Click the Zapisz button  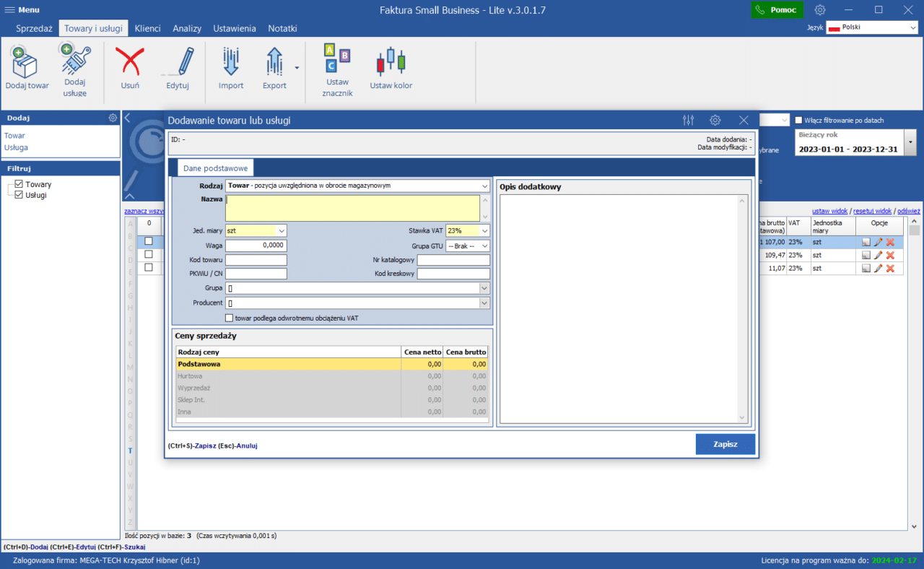[x=725, y=444]
